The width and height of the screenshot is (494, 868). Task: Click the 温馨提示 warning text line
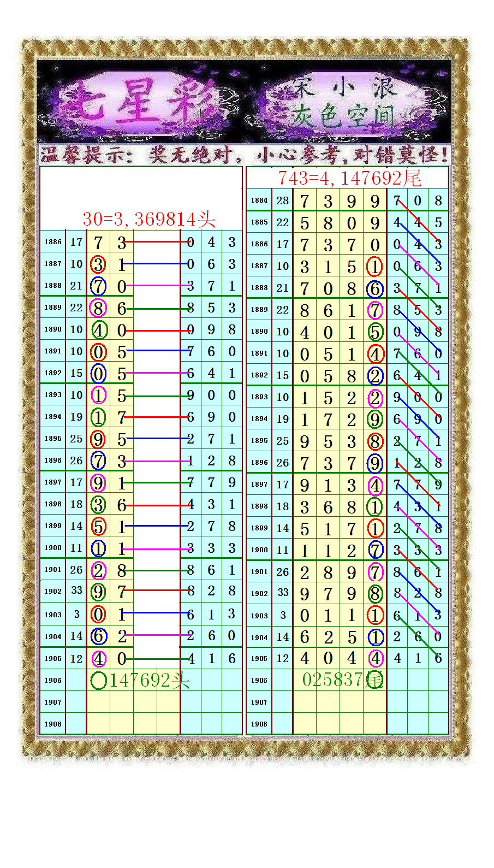pyautogui.click(x=244, y=155)
